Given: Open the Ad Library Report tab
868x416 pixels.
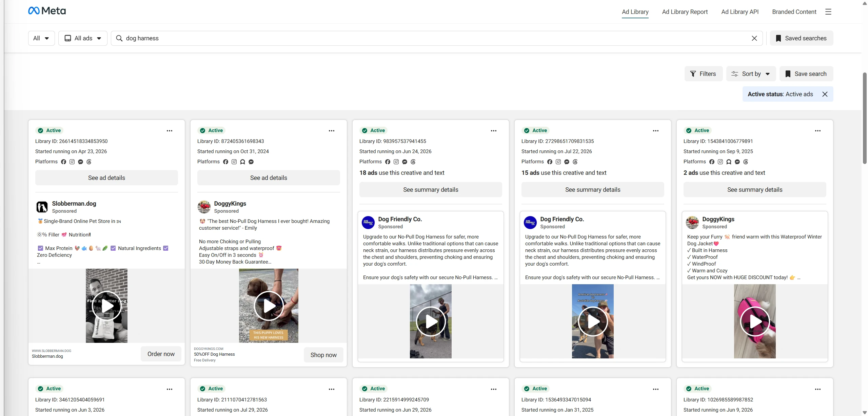Looking at the screenshot, I should tap(685, 12).
